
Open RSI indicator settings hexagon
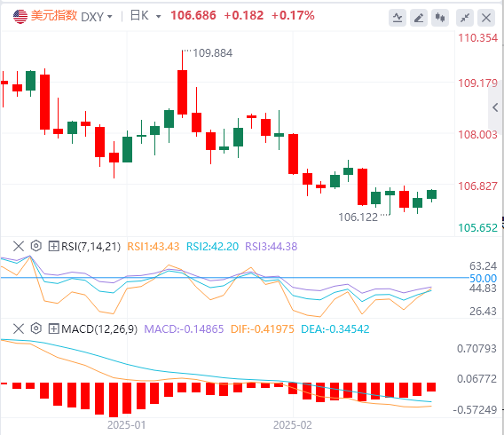tap(36, 246)
